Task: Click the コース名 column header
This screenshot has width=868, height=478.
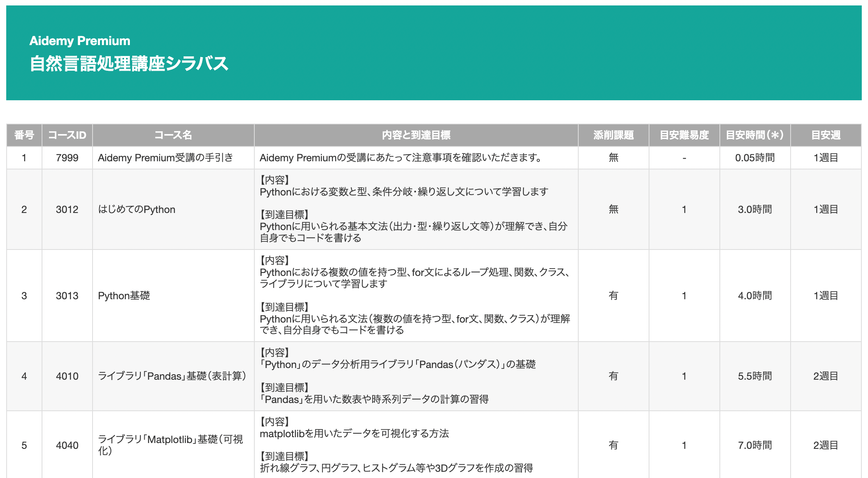Action: (x=173, y=135)
